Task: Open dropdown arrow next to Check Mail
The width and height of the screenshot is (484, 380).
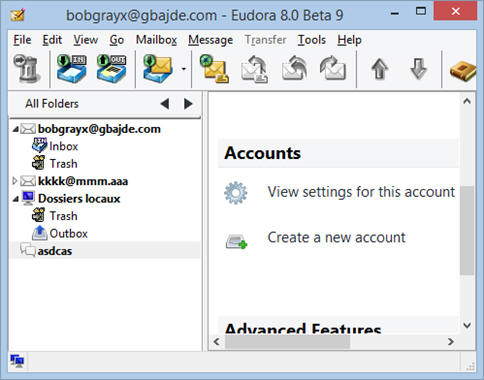Action: click(183, 69)
